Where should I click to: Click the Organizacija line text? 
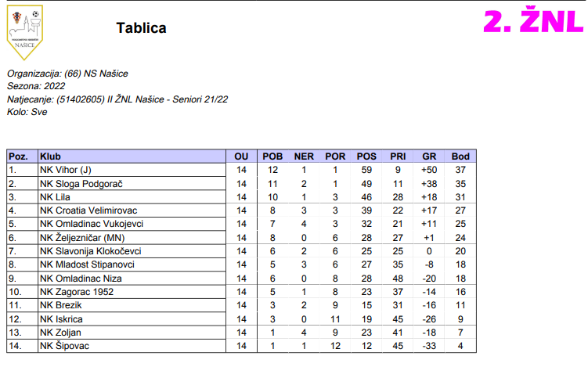coord(67,74)
